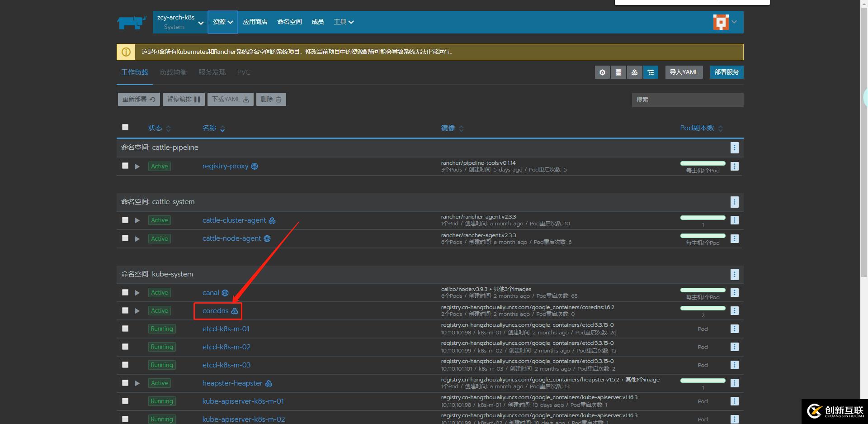Check the cattle-cluster-agent row checkbox
Screen dimensions: 868x424
[125, 220]
